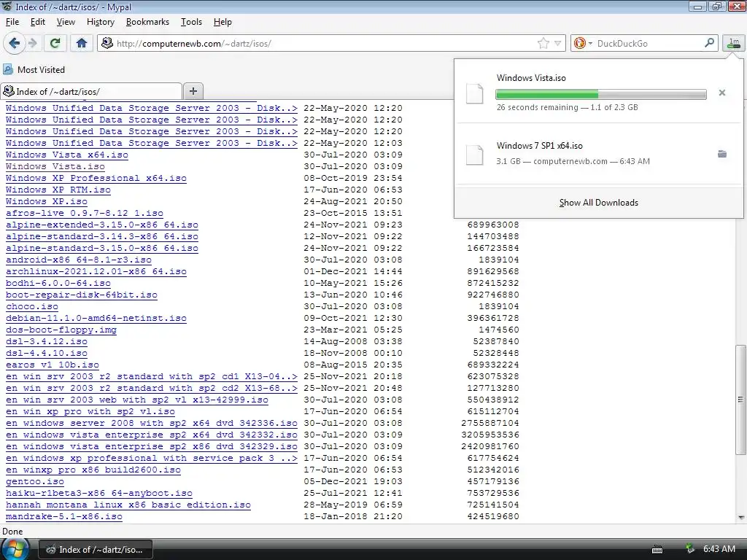Open bodhi-6.0.0-64.iso link
This screenshot has height=560, width=747.
58,284
